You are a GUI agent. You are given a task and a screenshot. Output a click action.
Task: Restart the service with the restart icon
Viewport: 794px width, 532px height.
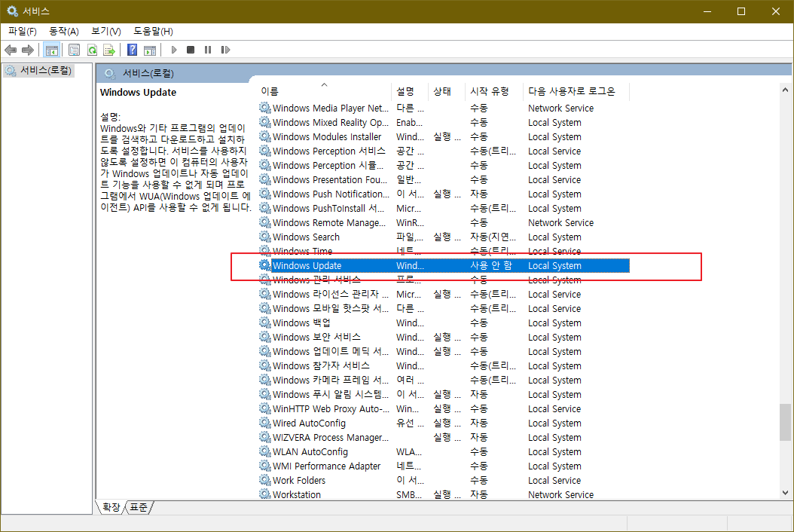[x=225, y=50]
